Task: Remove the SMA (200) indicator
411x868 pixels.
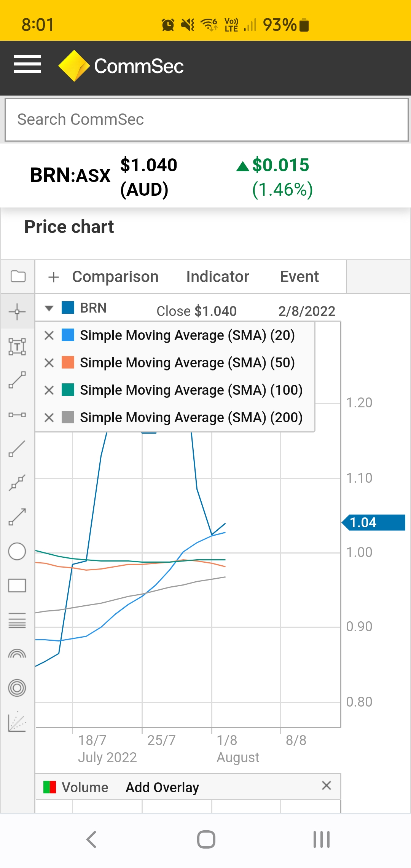Action: 49,418
